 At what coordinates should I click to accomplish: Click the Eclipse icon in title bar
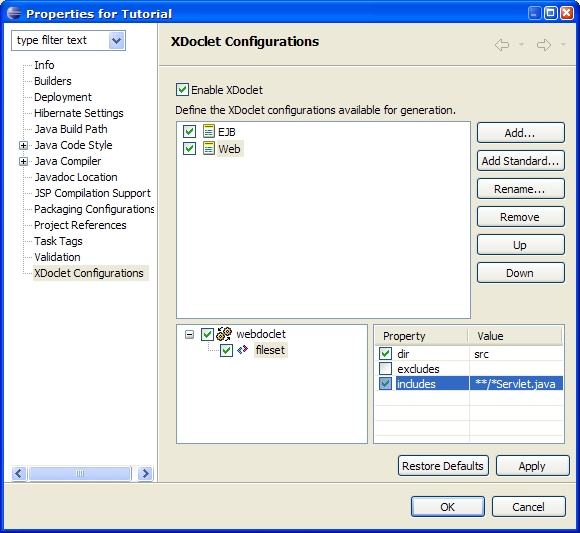[14, 13]
